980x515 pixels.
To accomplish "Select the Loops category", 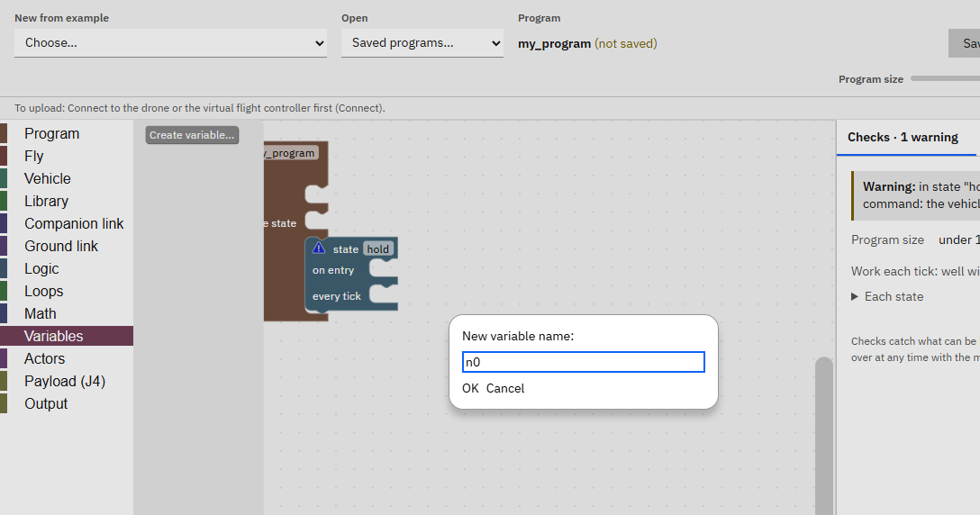I will tap(67, 291).
